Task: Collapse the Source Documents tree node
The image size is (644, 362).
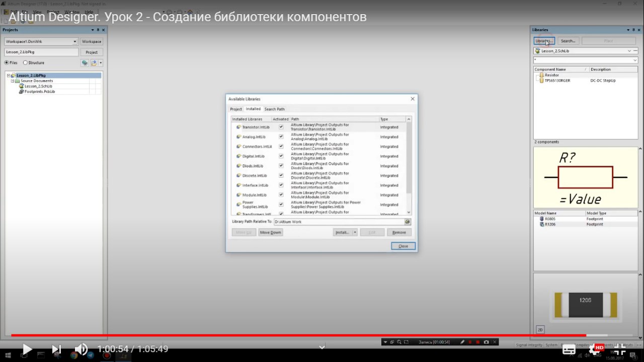Action: 13,81
